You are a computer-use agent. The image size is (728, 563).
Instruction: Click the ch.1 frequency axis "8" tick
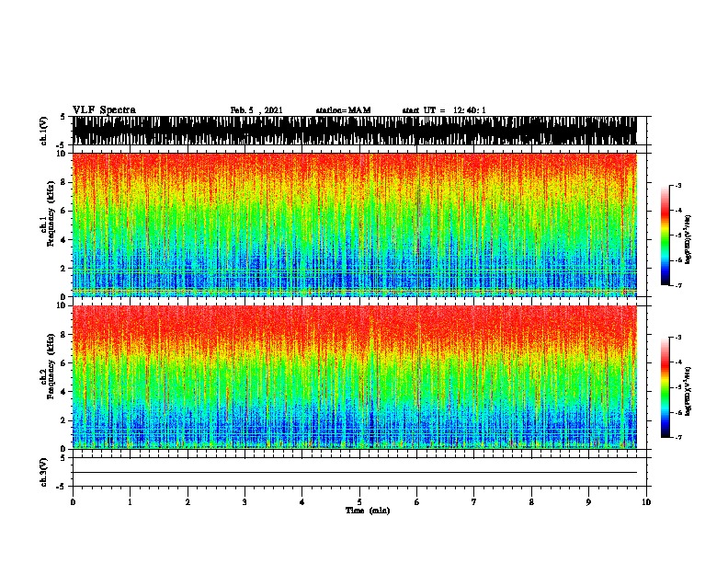63,182
